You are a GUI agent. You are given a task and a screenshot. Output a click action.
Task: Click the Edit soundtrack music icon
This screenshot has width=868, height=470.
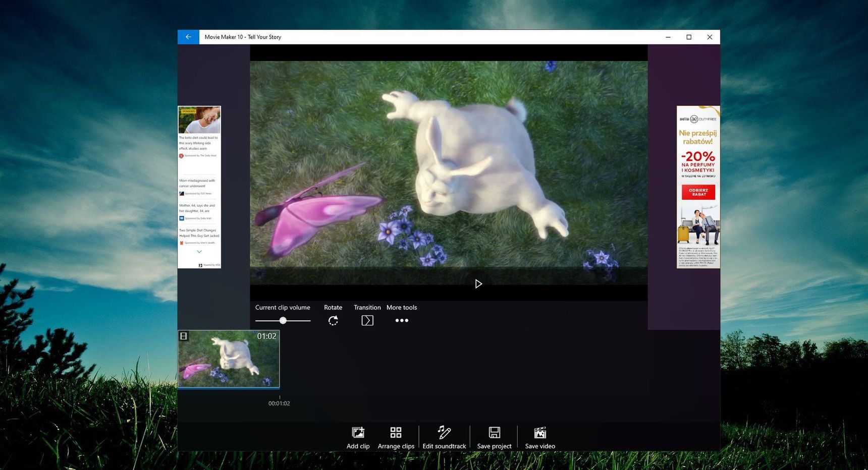444,432
